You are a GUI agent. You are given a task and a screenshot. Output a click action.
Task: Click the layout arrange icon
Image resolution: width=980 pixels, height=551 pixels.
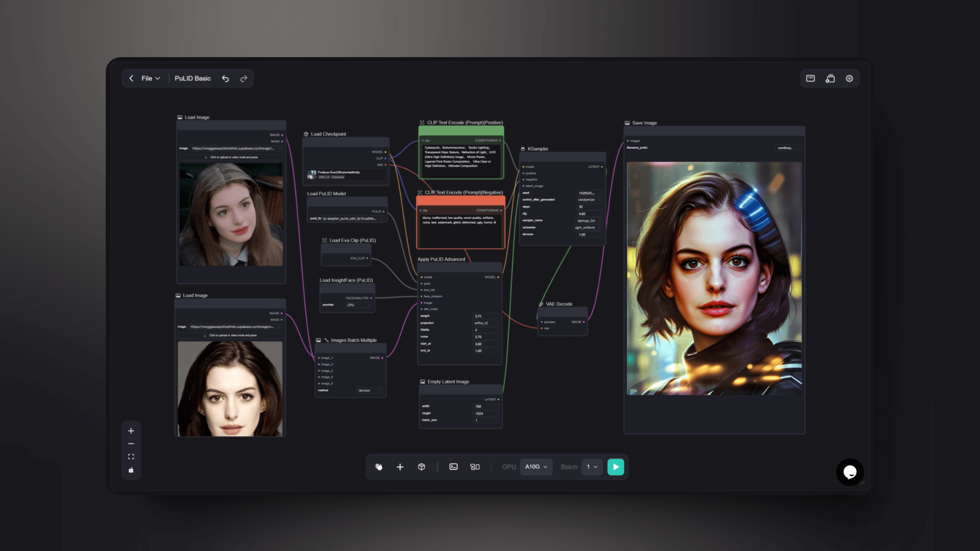pyautogui.click(x=475, y=467)
